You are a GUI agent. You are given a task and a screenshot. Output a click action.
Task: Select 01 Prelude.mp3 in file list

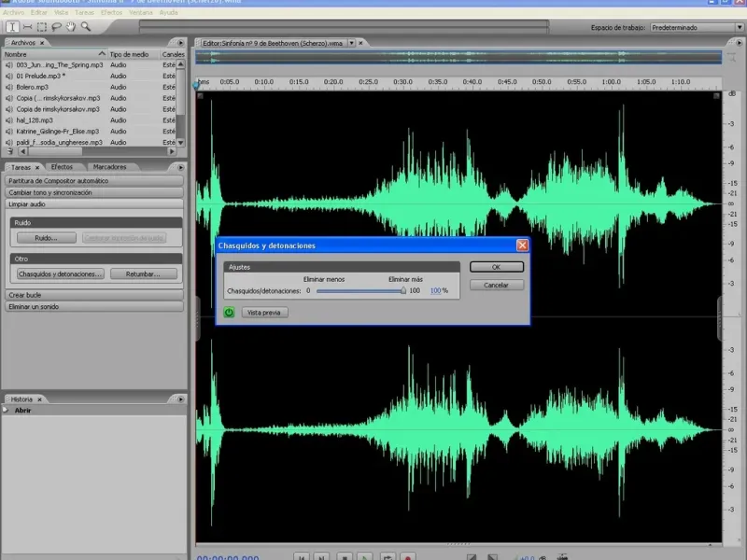[x=40, y=76]
